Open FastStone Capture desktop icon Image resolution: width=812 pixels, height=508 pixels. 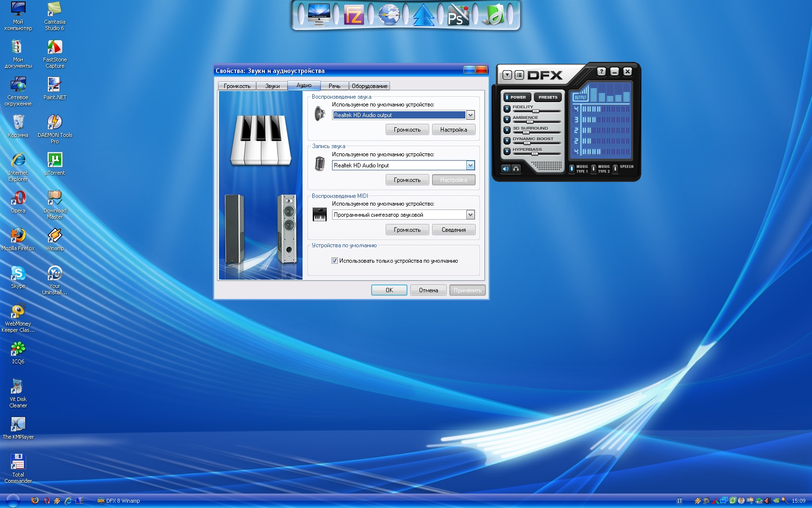point(55,54)
